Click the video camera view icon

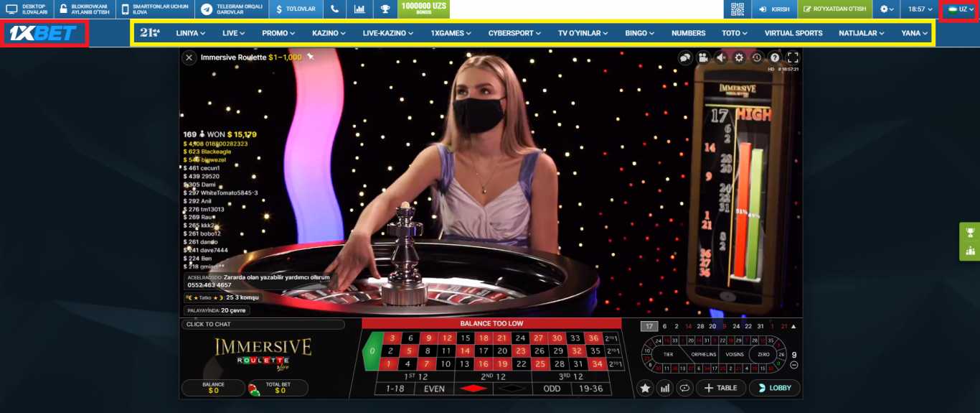pos(703,57)
